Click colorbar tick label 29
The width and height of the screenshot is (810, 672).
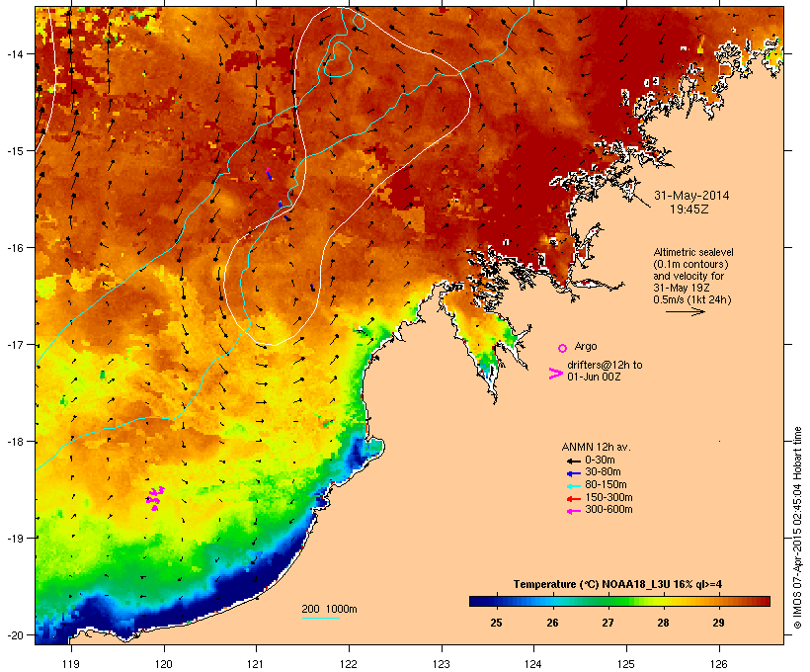pos(718,623)
